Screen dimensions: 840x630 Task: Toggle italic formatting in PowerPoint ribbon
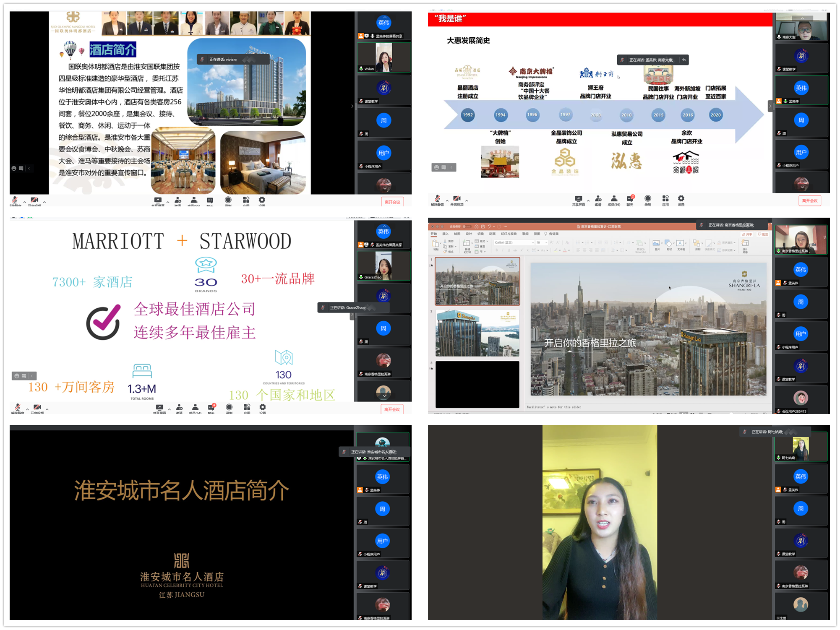point(503,250)
